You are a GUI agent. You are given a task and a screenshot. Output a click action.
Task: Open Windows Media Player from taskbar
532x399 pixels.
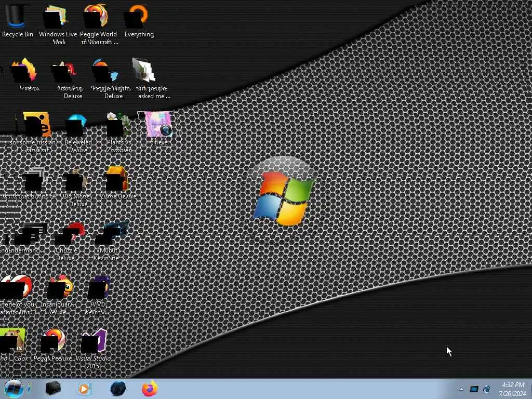coord(84,389)
